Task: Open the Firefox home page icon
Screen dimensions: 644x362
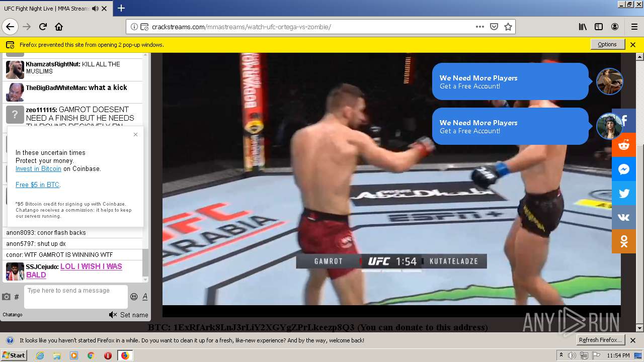Action: [x=59, y=27]
